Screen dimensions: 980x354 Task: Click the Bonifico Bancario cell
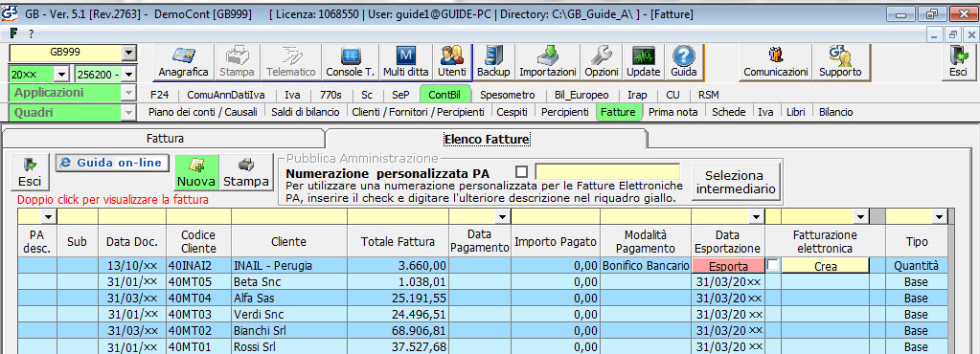coord(645,265)
